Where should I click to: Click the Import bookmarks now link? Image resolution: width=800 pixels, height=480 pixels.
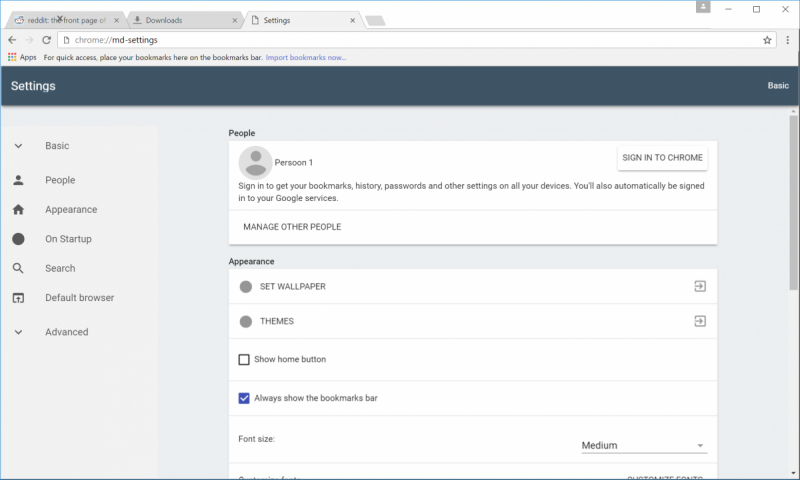coord(306,58)
